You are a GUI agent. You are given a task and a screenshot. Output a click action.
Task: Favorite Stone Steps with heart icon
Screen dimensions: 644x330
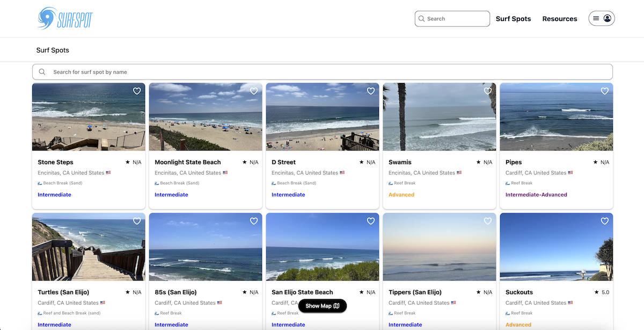(x=137, y=91)
